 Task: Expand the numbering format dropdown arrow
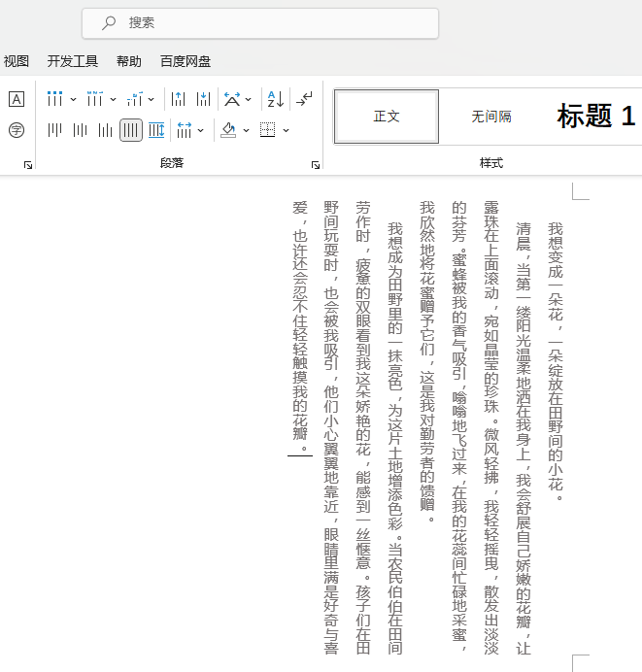pyautogui.click(x=113, y=99)
